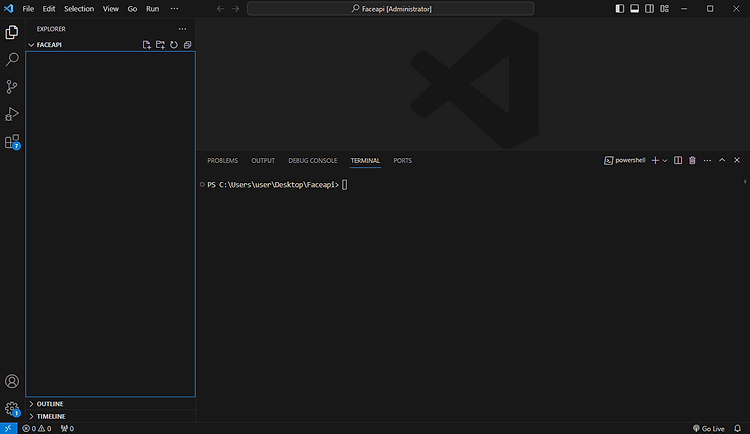
Task: Split the terminal pane
Action: point(678,160)
